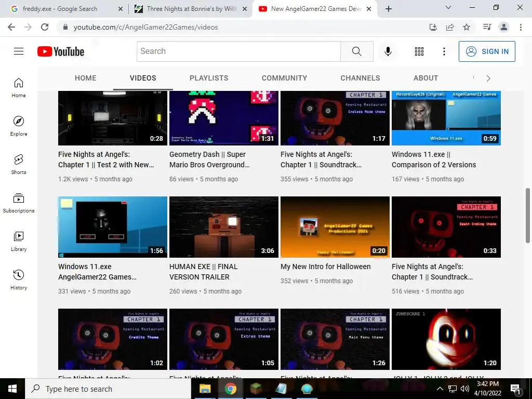Open the Chrome profile avatar

pyautogui.click(x=504, y=27)
